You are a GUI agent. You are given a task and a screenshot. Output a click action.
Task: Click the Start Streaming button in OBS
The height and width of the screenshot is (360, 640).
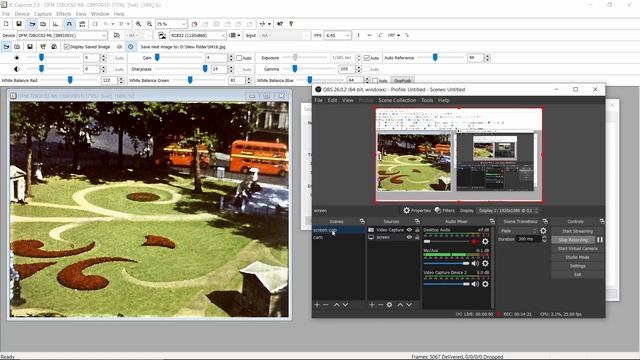point(578,231)
